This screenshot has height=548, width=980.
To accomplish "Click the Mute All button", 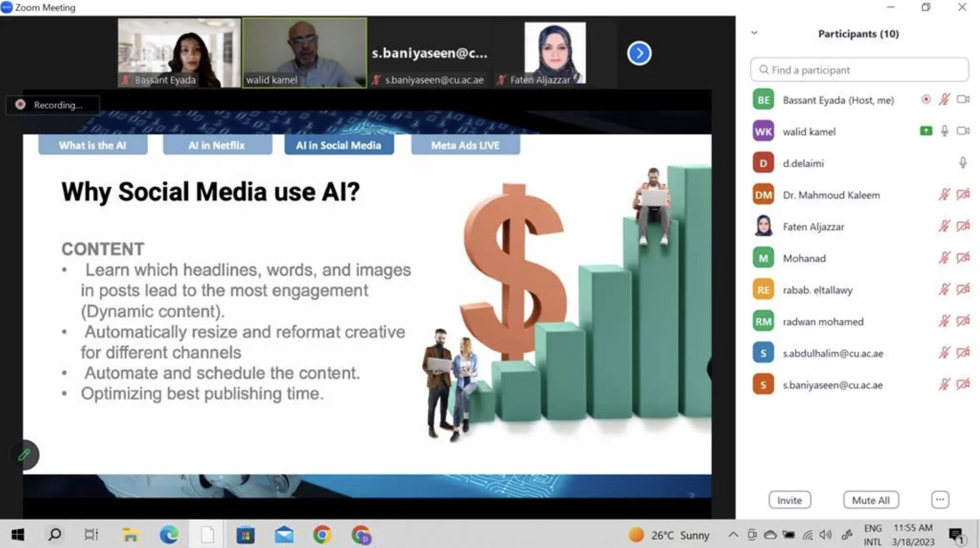I will [870, 500].
